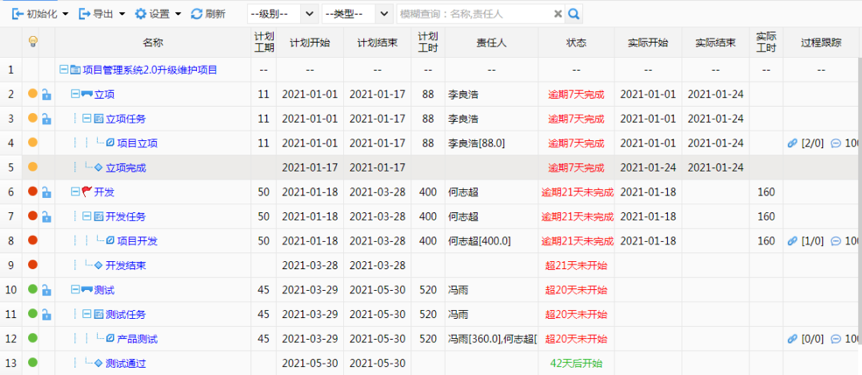Click the orange status dot in 立项 row
Image resolution: width=862 pixels, height=375 pixels.
click(x=32, y=93)
